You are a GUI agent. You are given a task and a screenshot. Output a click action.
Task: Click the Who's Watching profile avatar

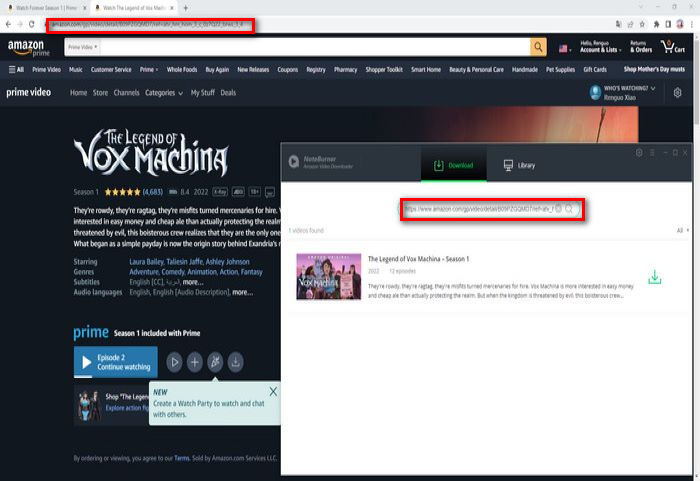pyautogui.click(x=595, y=92)
